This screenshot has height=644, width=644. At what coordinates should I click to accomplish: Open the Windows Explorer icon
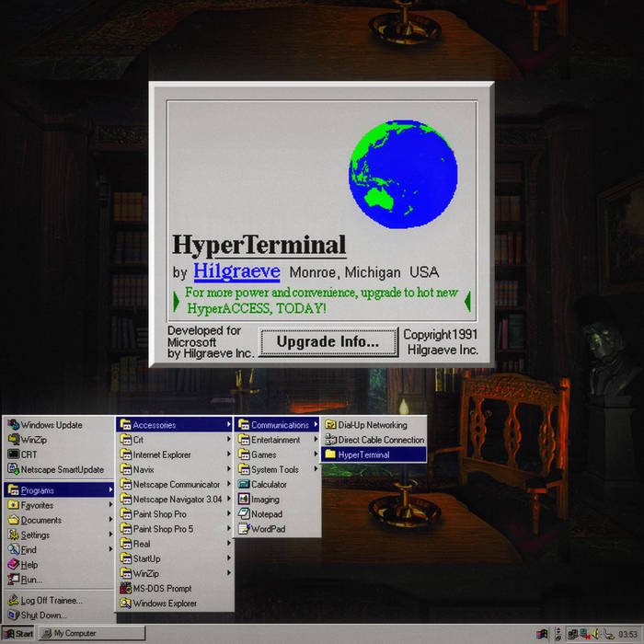[x=125, y=603]
